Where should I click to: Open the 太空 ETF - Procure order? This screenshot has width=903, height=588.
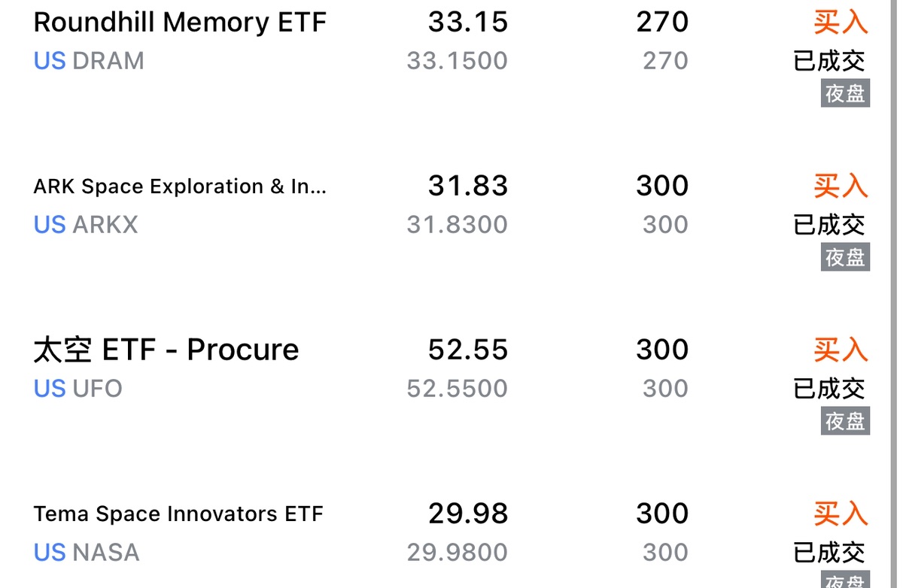click(x=166, y=350)
